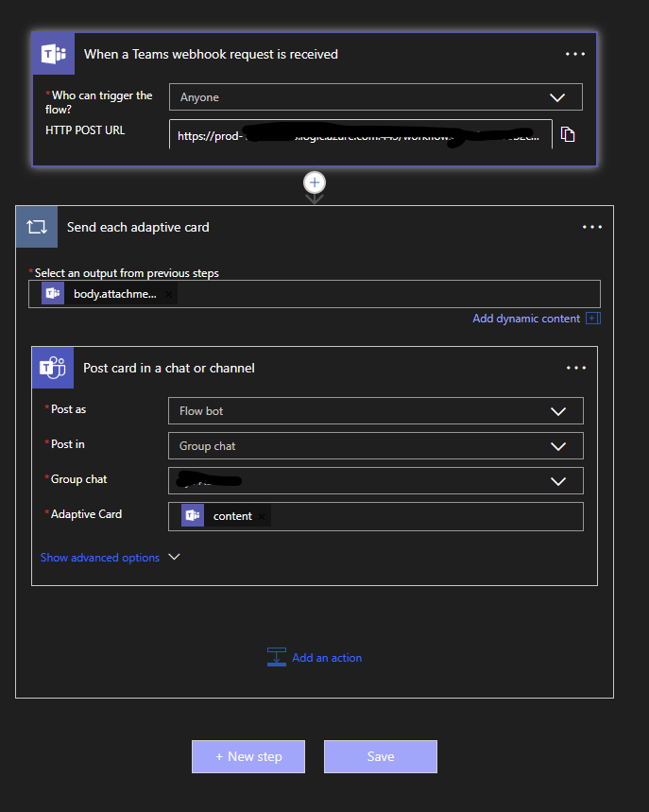
Task: Open the Who can trigger the flow dropdown
Action: pos(376,96)
